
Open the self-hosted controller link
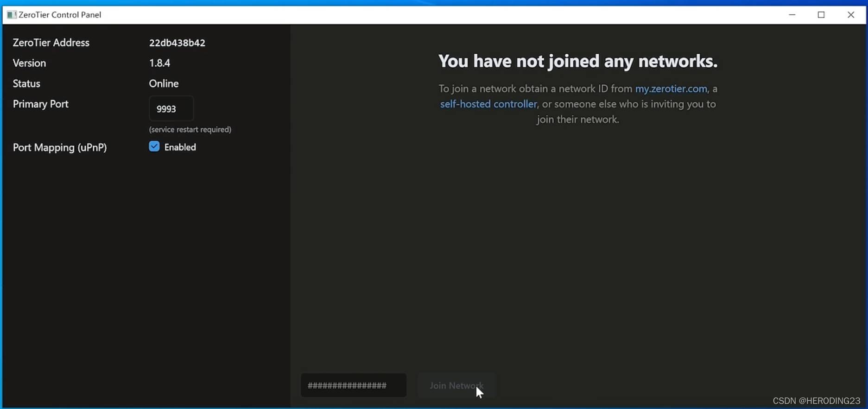(488, 104)
